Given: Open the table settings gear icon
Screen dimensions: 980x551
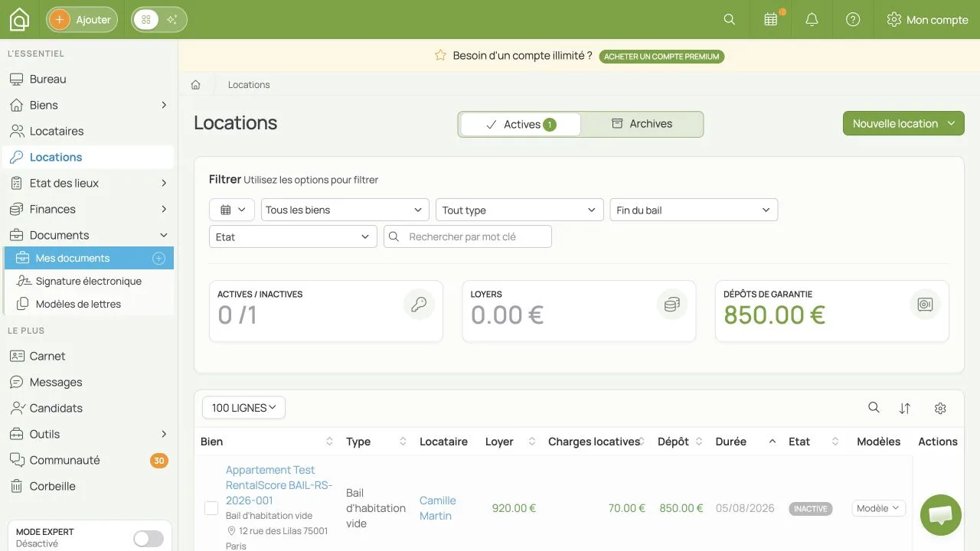Looking at the screenshot, I should click(x=940, y=409).
